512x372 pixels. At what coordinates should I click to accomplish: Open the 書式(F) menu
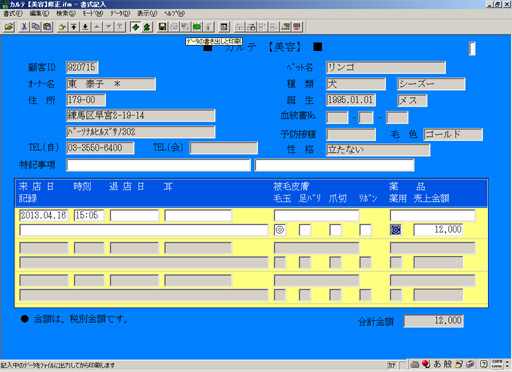13,13
